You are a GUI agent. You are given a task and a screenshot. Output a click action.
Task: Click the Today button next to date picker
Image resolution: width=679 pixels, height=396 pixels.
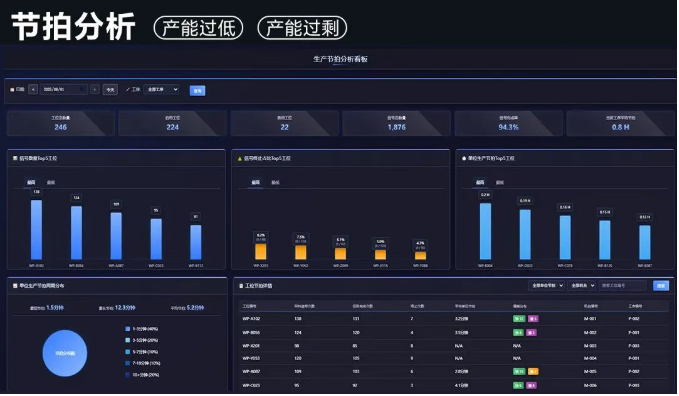pyautogui.click(x=110, y=90)
